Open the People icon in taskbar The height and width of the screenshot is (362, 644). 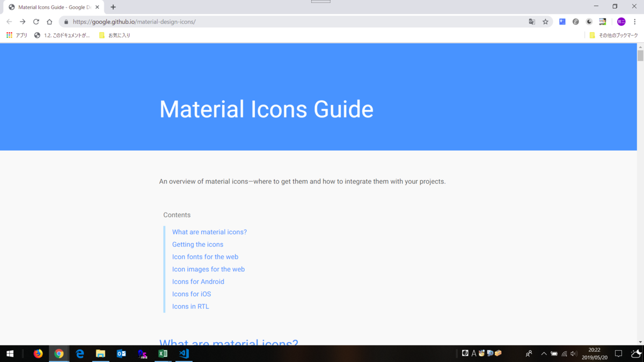[529, 353]
